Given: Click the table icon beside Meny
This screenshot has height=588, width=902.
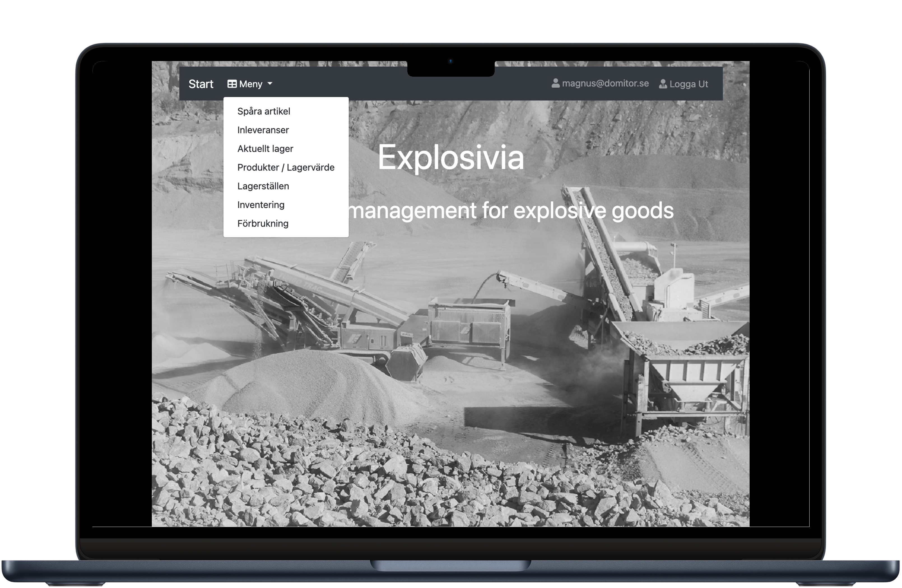Looking at the screenshot, I should pos(232,84).
